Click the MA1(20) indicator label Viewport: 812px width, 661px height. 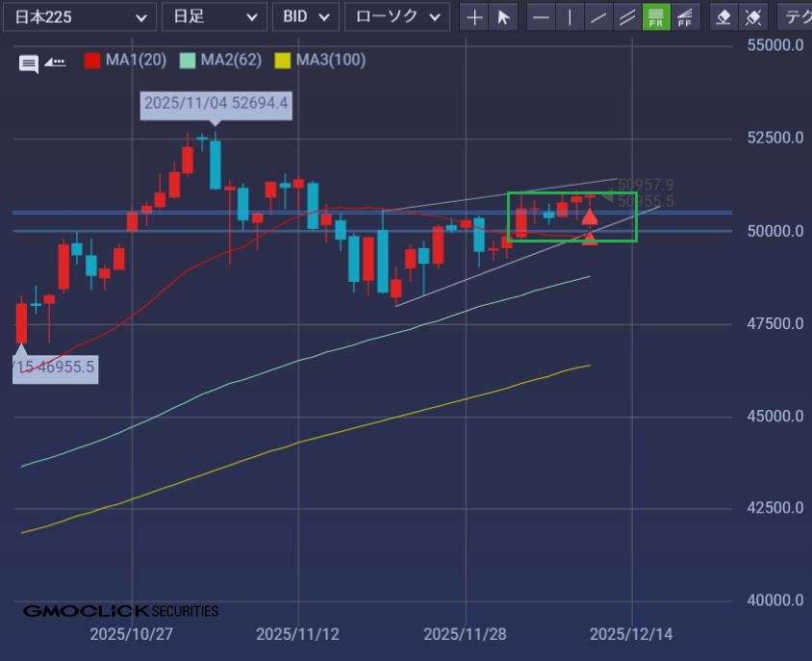136,60
